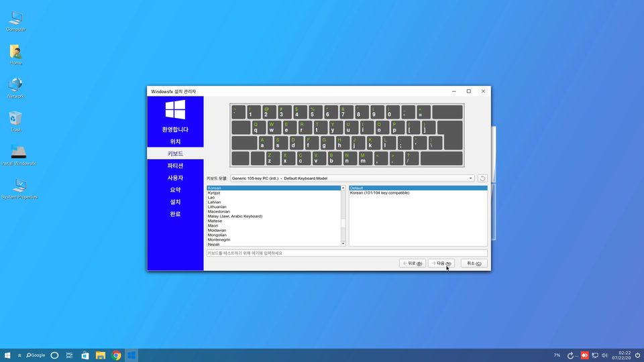This screenshot has height=362, width=644.
Task: Click the double-chevron taskbar icon
Action: click(19, 355)
